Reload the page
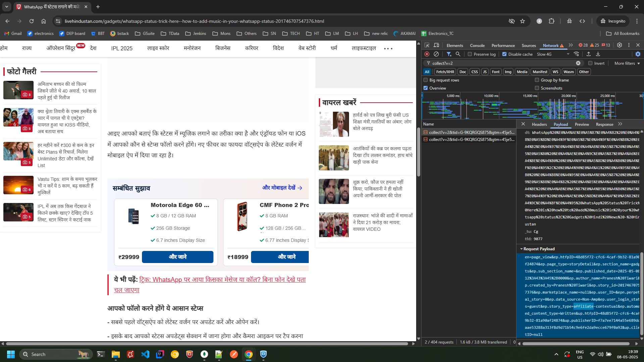The height and width of the screenshot is (362, 644). click(x=31, y=21)
